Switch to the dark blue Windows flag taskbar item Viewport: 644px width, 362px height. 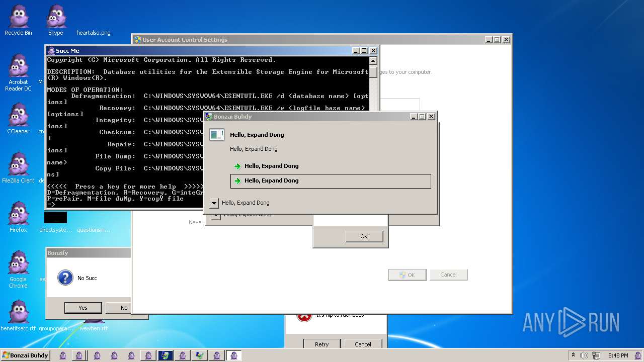165,355
